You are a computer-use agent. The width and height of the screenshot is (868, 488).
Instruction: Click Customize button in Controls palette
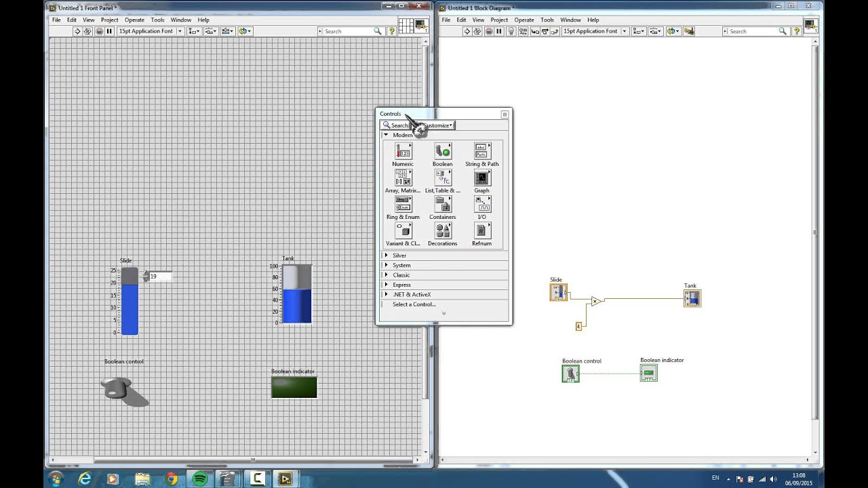coord(434,125)
